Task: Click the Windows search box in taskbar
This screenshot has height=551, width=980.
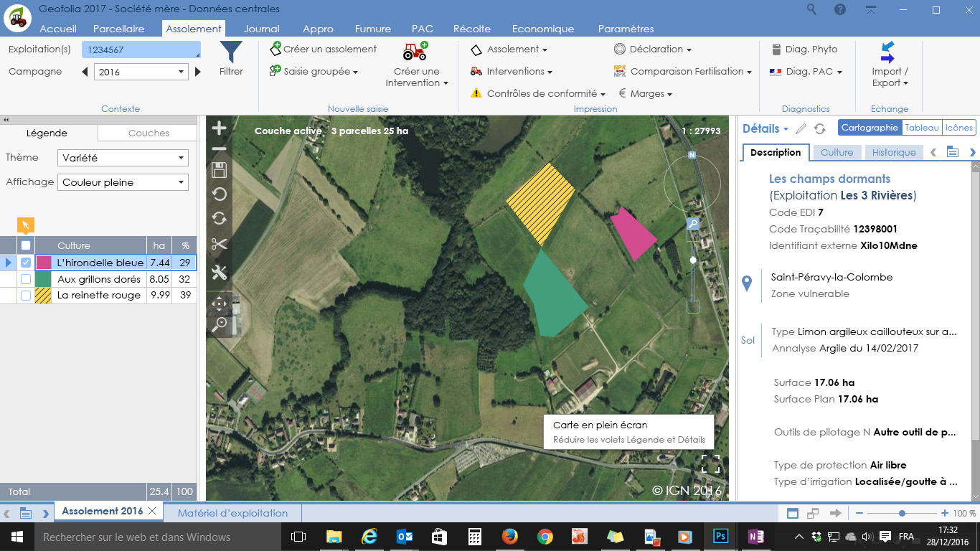Action: click(x=156, y=536)
